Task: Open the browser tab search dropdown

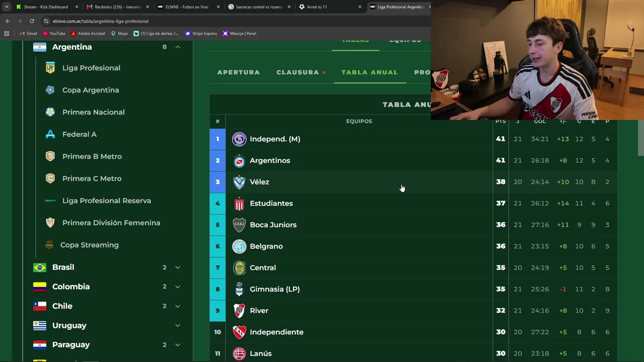Action: [x=7, y=7]
